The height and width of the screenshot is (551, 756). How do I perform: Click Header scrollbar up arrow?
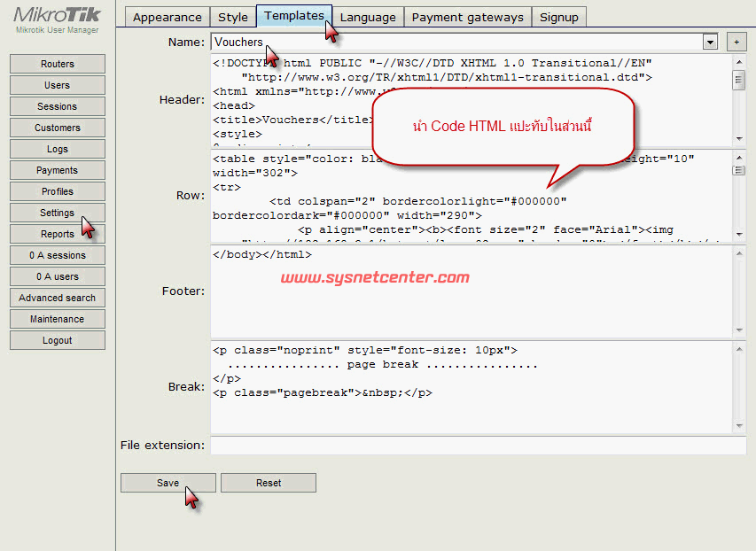tap(739, 62)
